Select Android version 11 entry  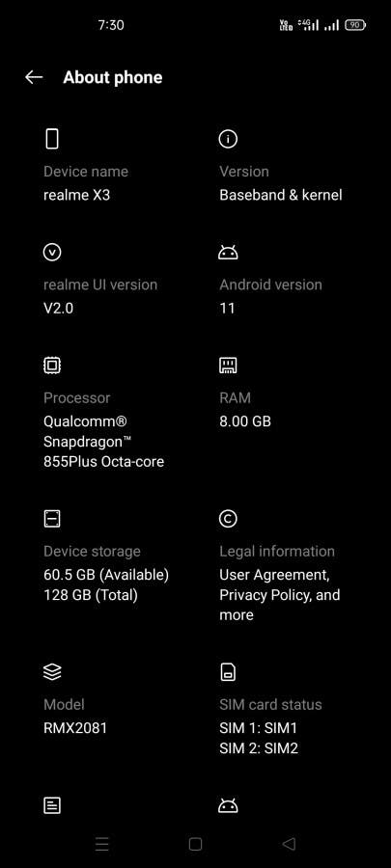pos(227,309)
